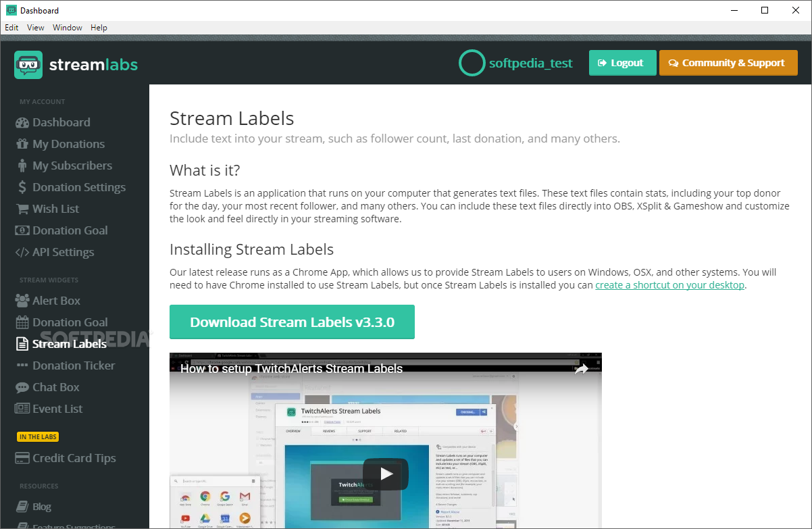The image size is (812, 529).
Task: Go to My Donations page
Action: pyautogui.click(x=68, y=144)
